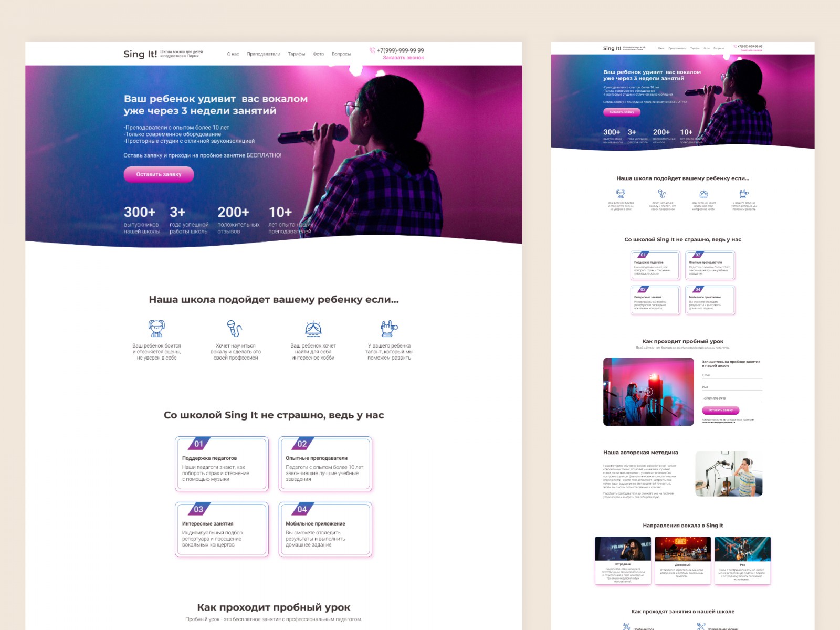Select card 02 in the right page preview
Screen dimensions: 840x630
710,266
